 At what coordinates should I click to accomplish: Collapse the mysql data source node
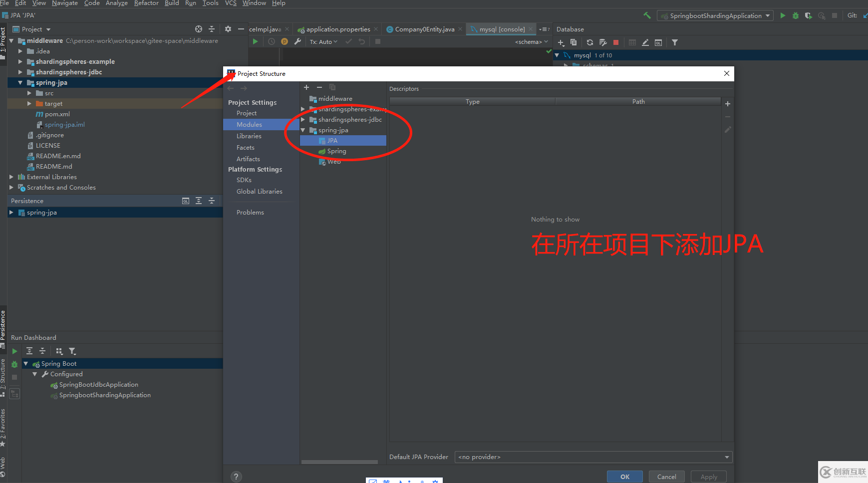pyautogui.click(x=557, y=55)
